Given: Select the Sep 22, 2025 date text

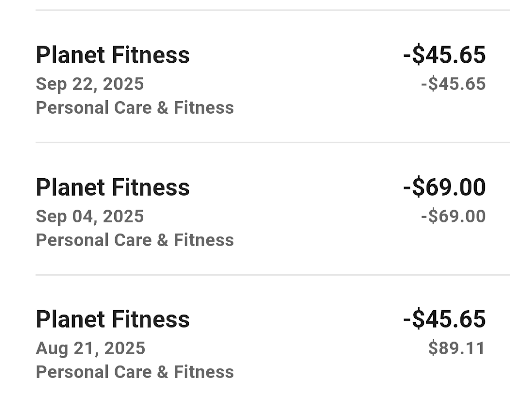Looking at the screenshot, I should coord(90,84).
